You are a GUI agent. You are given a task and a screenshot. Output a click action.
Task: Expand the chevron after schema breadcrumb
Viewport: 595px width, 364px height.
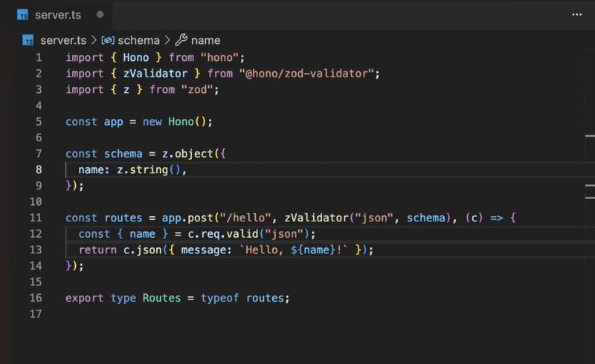pyautogui.click(x=167, y=40)
